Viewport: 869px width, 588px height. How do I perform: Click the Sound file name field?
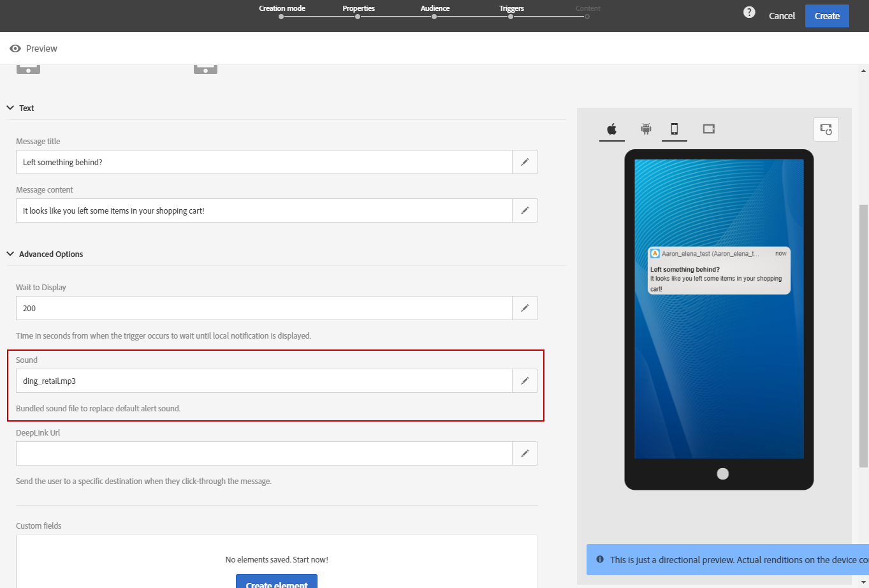click(264, 381)
